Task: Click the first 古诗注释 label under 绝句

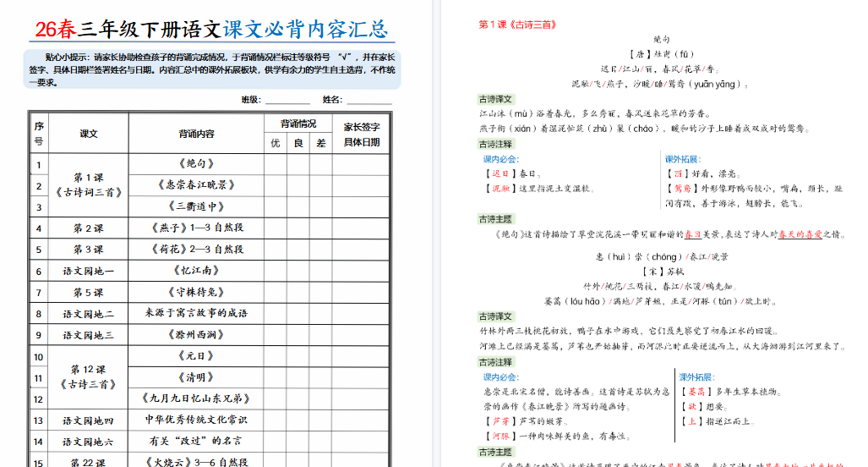Action: [495, 144]
